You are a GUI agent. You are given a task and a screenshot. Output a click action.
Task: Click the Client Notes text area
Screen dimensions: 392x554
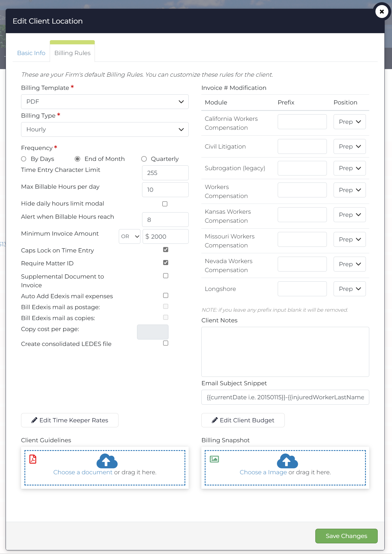click(285, 352)
